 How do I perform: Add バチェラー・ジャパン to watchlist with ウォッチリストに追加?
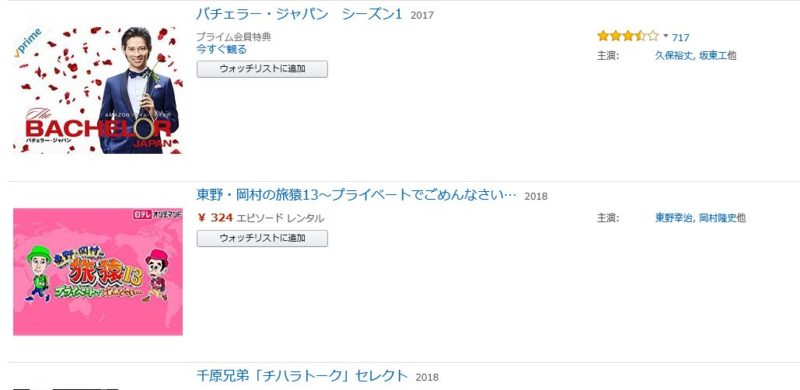[x=262, y=69]
